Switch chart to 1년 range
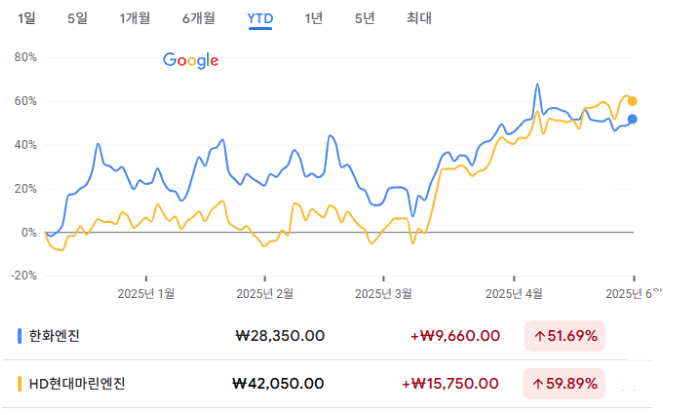The image size is (678, 415). 313,18
